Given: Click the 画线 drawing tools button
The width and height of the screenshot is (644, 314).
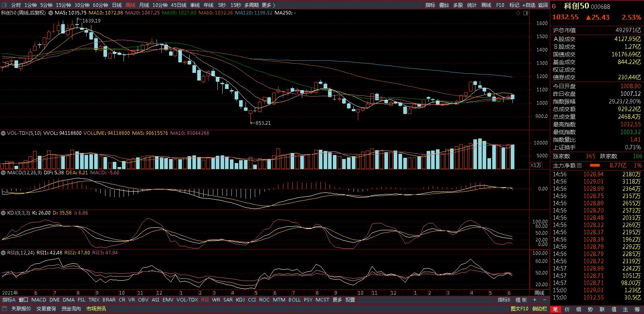Looking at the screenshot, I should tap(486, 5).
